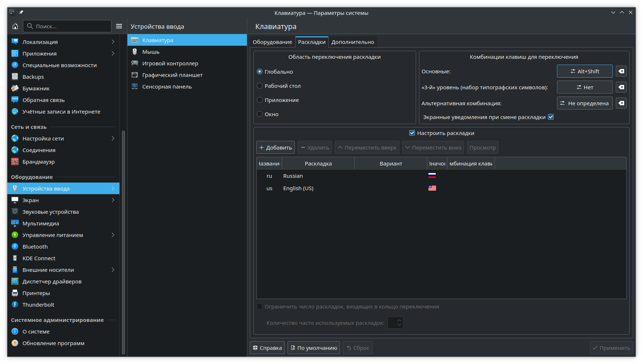Viewport: 643px width, 364px height.
Task: Click the Firewall (Брандмауэр) icon
Action: click(x=15, y=161)
